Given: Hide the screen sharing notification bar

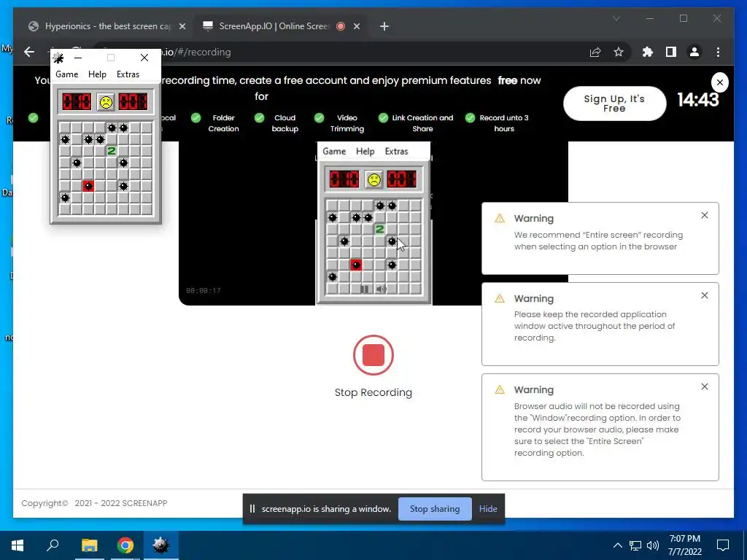Looking at the screenshot, I should pos(488,509).
